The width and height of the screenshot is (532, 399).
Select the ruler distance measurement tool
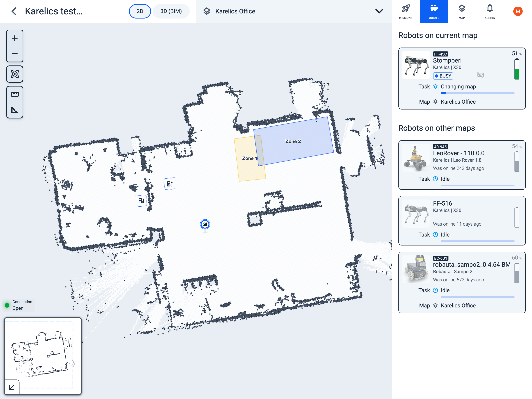coord(15,94)
